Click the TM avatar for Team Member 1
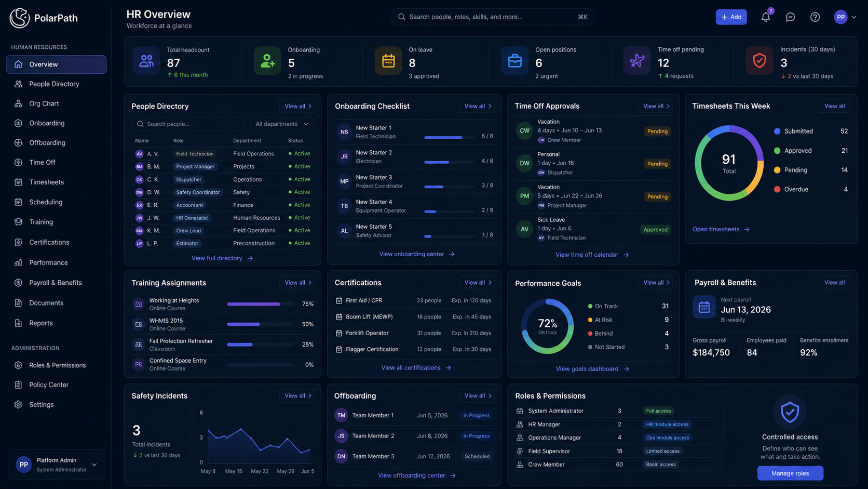This screenshot has height=489, width=868. point(341,415)
